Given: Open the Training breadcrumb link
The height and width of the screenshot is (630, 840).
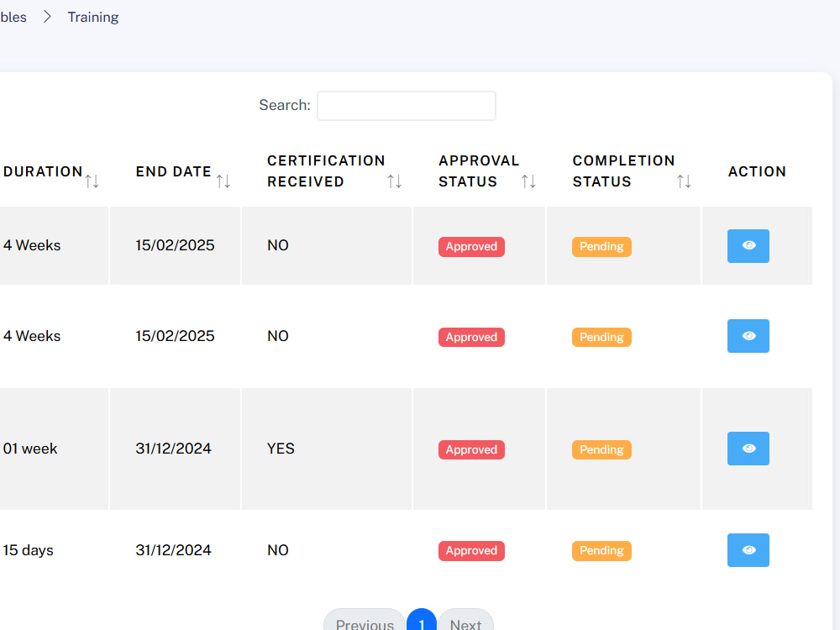Looking at the screenshot, I should [x=92, y=17].
